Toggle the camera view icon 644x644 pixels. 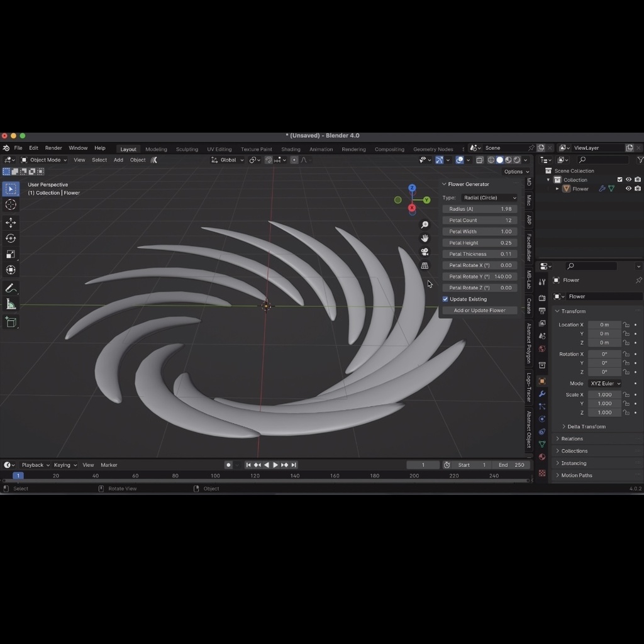click(425, 252)
